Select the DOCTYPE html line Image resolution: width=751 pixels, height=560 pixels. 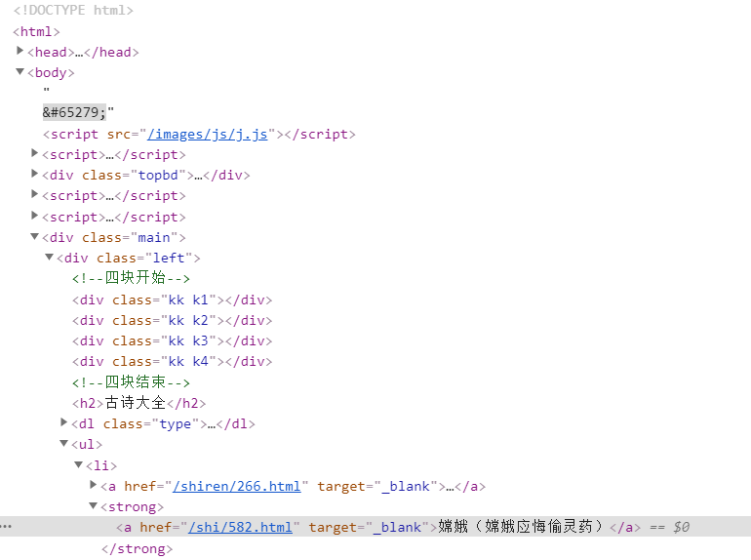click(x=73, y=10)
